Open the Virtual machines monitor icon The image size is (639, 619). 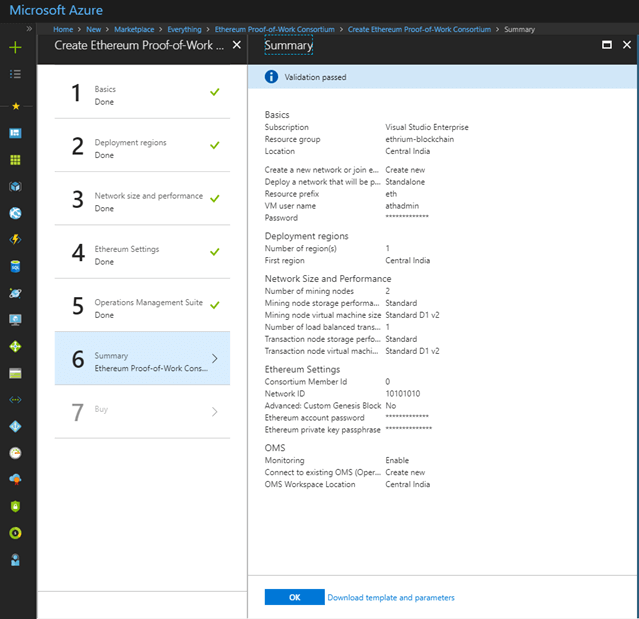point(15,320)
